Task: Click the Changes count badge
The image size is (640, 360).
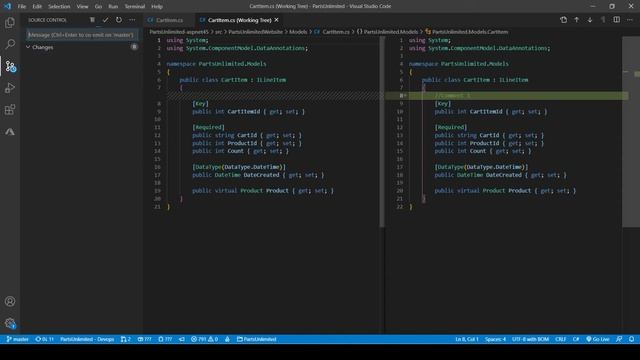Action: 134,47
